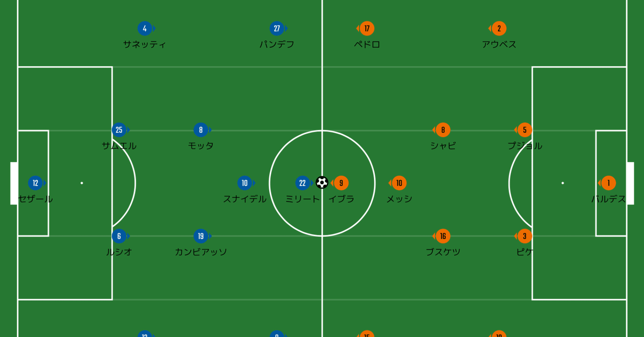
Task: Click orange number 8 シャビ marker
Action: tap(443, 130)
